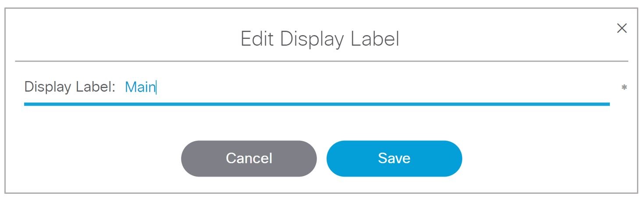This screenshot has width=644, height=203.
Task: Click the horizontal divider under the title
Action: 321,61
